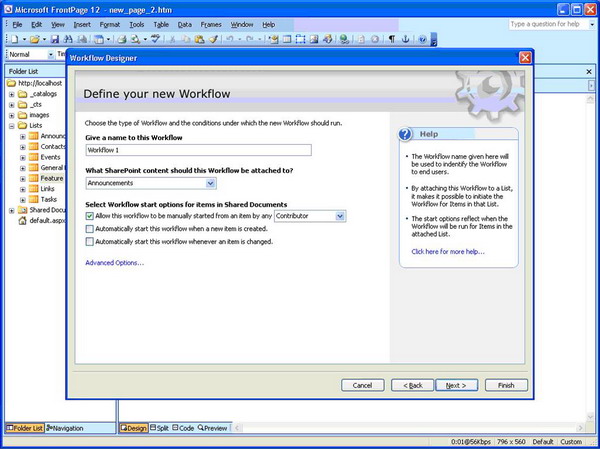Click the blue Help question toolbar icon
The height and width of the screenshot is (449, 600).
point(422,39)
